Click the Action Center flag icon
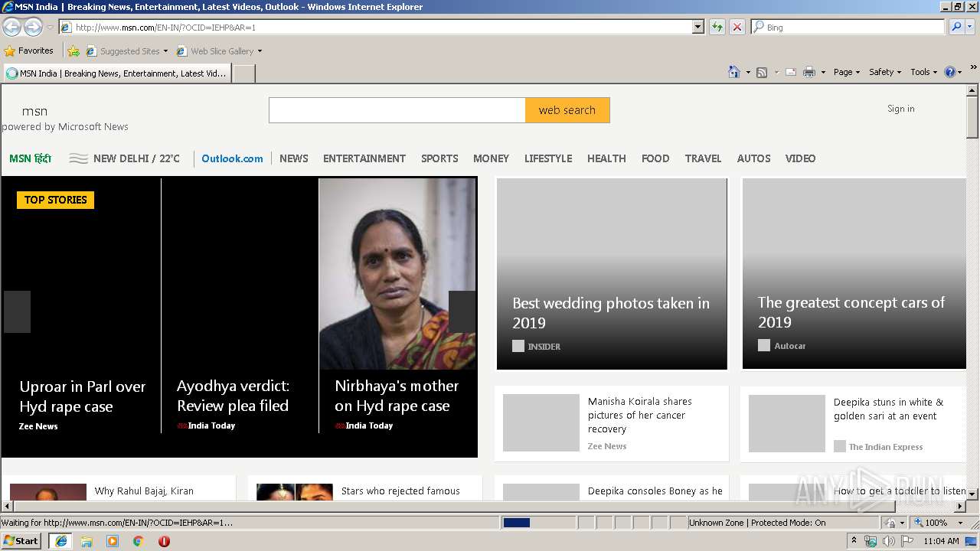This screenshot has height=551, width=980. [906, 541]
